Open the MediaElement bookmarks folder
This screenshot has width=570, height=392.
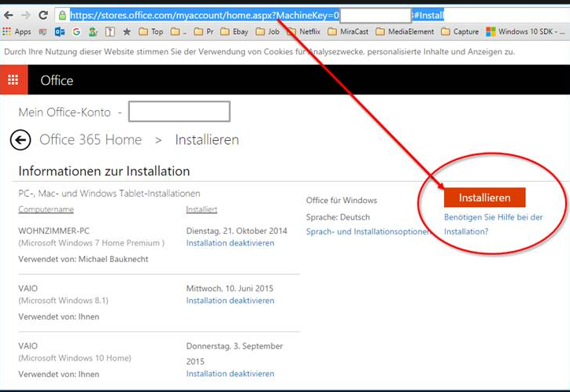405,31
